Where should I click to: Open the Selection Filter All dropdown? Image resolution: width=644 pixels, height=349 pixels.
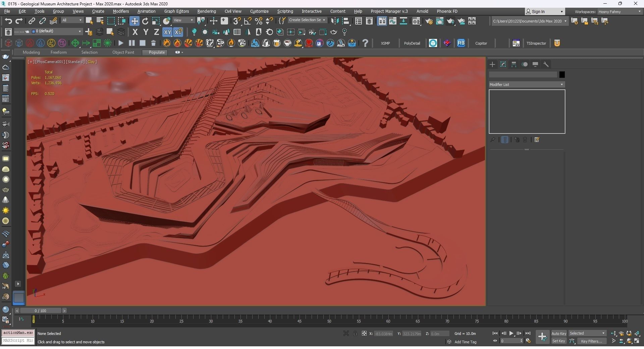[72, 20]
